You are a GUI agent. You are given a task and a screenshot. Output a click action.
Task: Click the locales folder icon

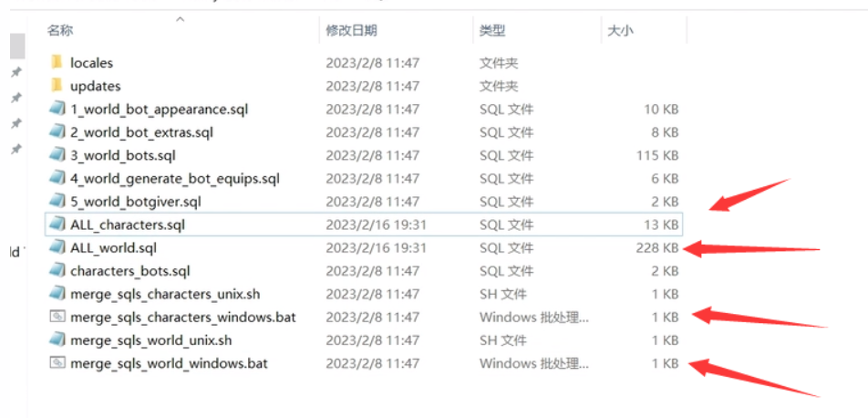[57, 63]
